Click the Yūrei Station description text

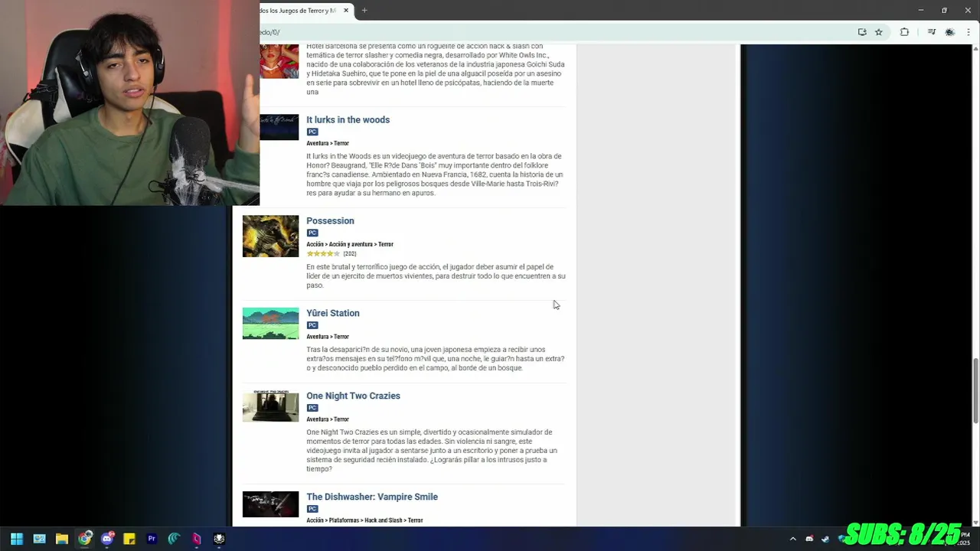tap(436, 359)
